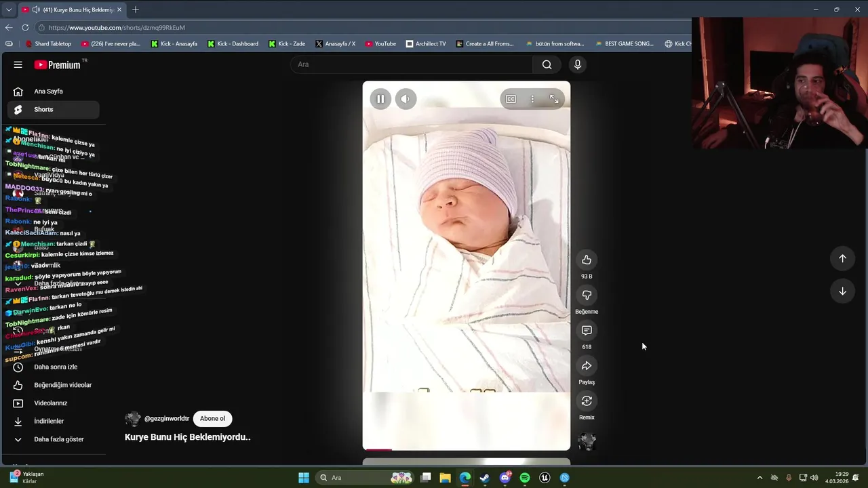Open Remix options for the Short
868x488 pixels.
coord(587,401)
